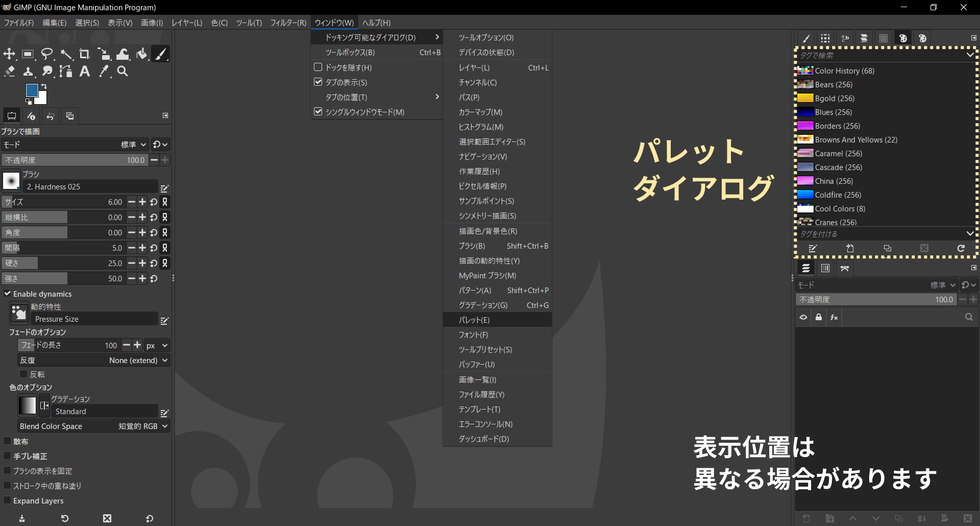Reset colors to default black and white
Screen dimensions: 980x526
(x=29, y=102)
